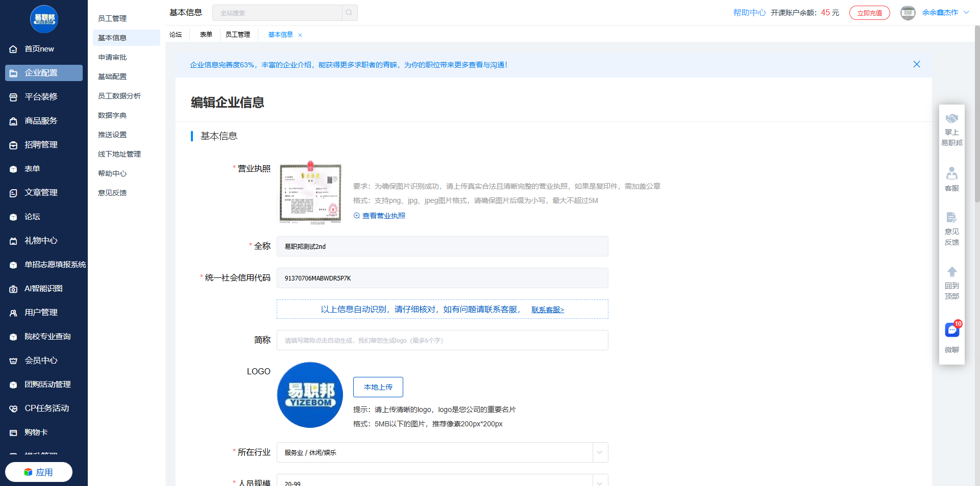Click the 回到顶部 arrow icon
Screen dimensions: 980x486
[951, 272]
